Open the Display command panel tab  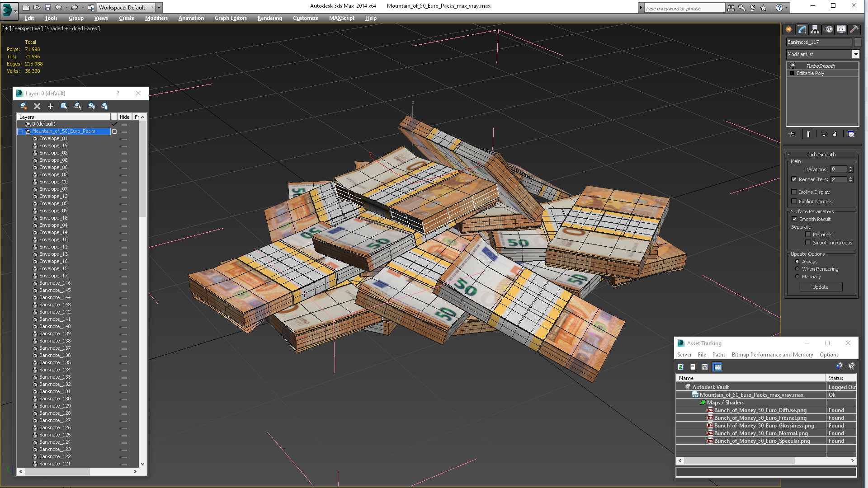point(841,29)
